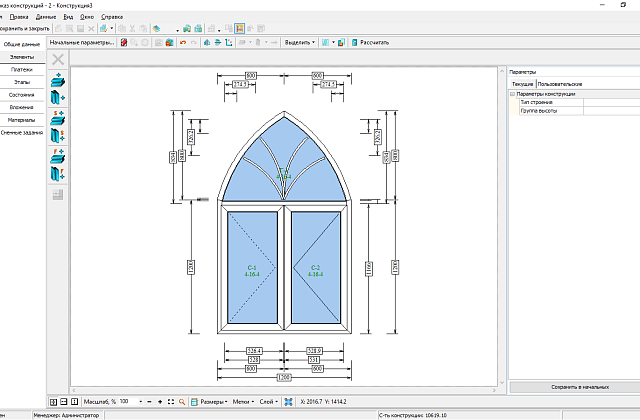
Task: Click the green truck icon in top toolbar
Action: pyautogui.click(x=187, y=29)
